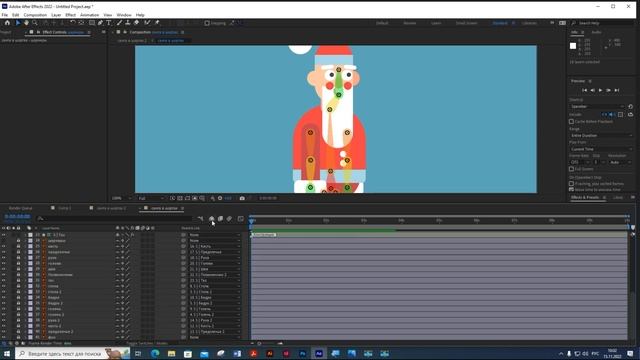Open the Composition menu
The width and height of the screenshot is (640, 360).
[x=35, y=15]
